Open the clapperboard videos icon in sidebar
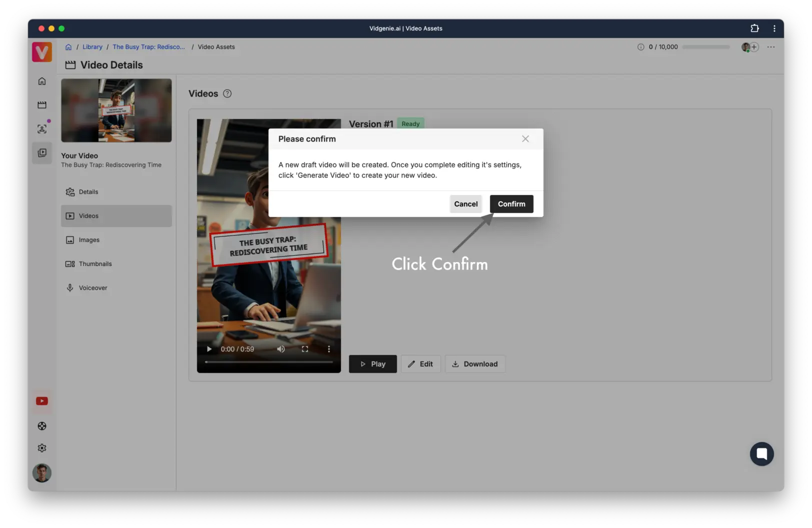Viewport: 812px width, 528px height. pyautogui.click(x=42, y=105)
